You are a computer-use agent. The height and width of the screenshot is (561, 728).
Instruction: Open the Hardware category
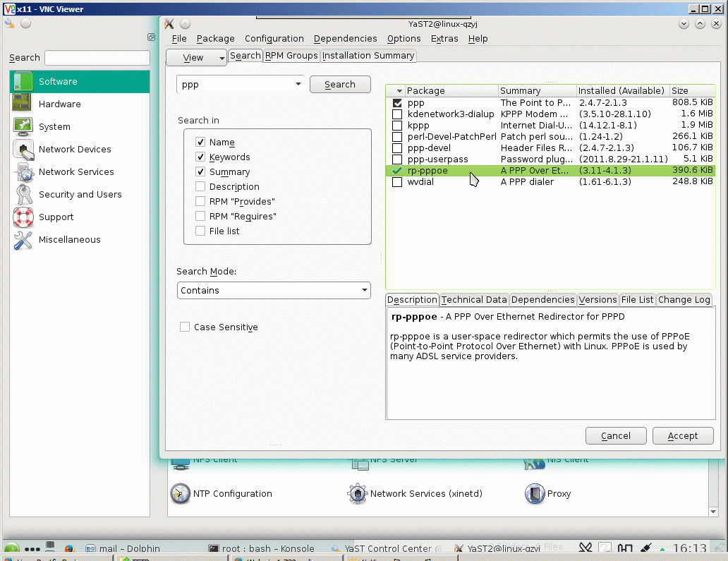click(x=59, y=104)
